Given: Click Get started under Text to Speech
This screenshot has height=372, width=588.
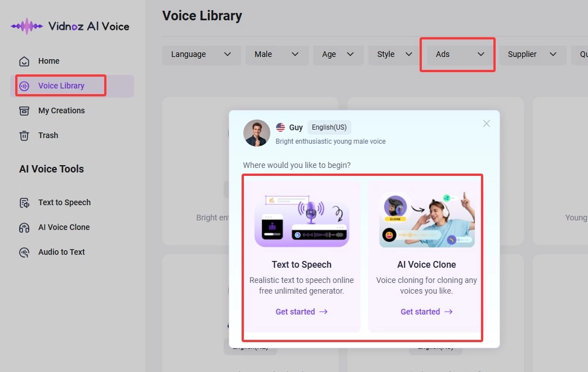Looking at the screenshot, I should 302,311.
